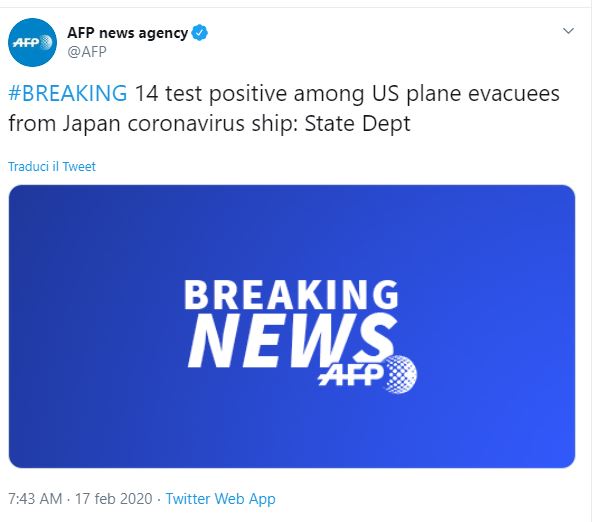The width and height of the screenshot is (593, 522).
Task: Click the globe in the profile avatar
Action: [45, 42]
